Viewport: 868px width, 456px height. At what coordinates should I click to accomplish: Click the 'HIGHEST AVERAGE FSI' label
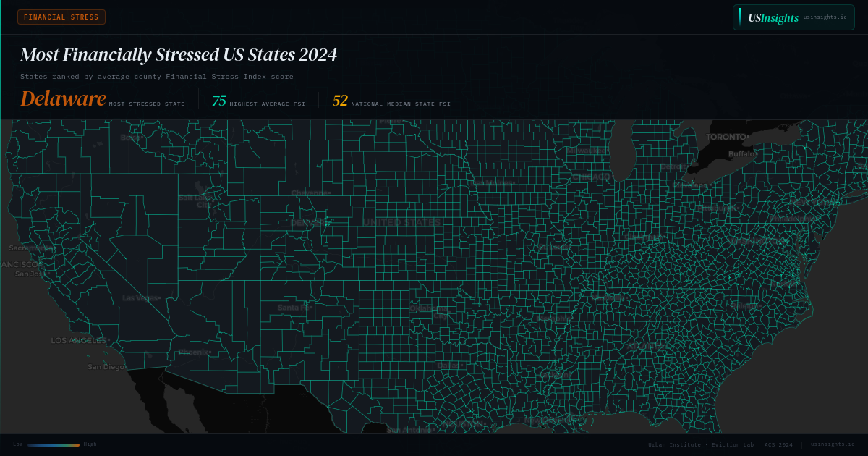(268, 104)
